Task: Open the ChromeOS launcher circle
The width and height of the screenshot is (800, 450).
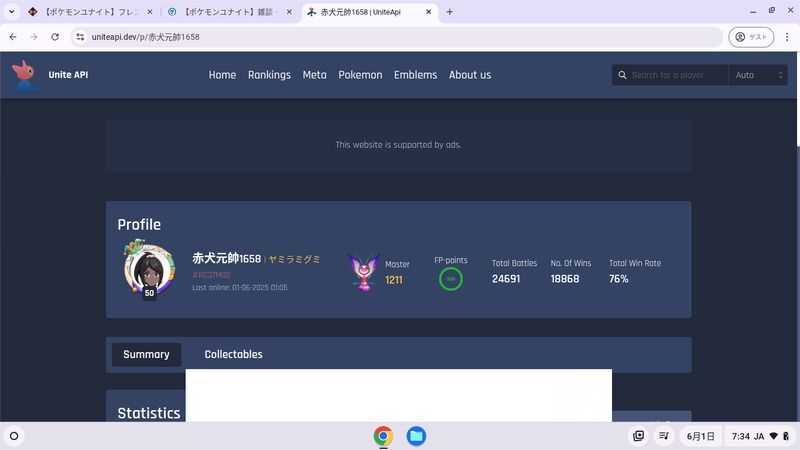Action: point(14,436)
